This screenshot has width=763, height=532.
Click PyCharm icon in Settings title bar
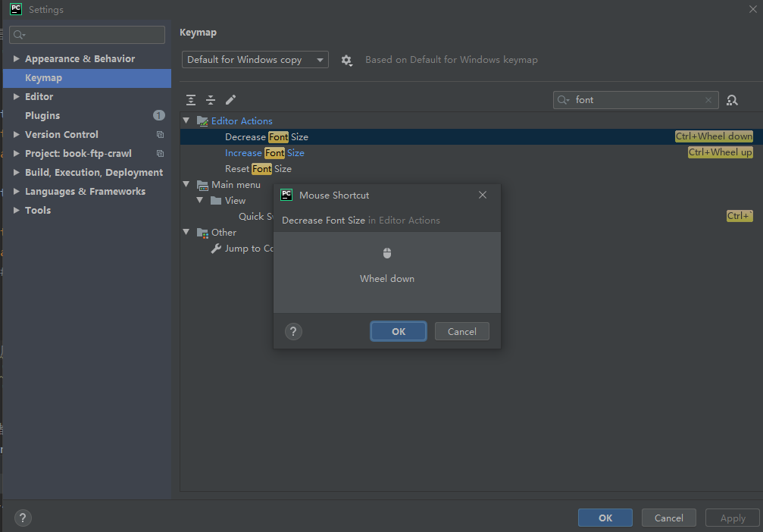point(16,9)
